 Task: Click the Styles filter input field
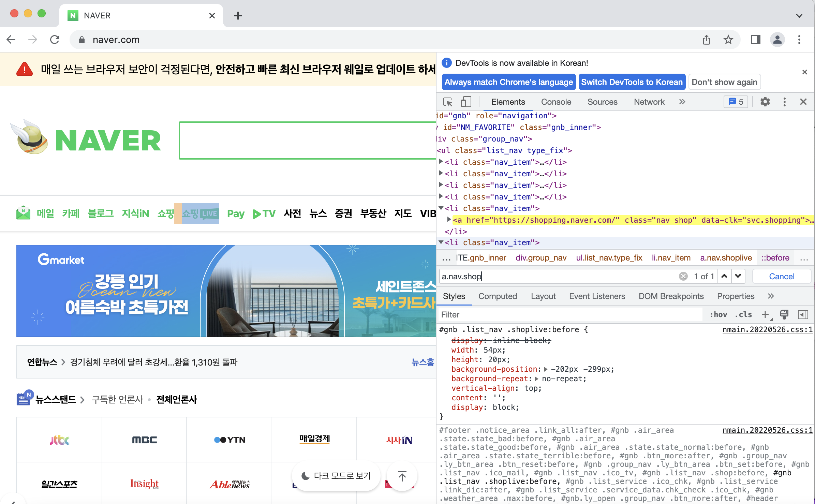click(x=569, y=314)
